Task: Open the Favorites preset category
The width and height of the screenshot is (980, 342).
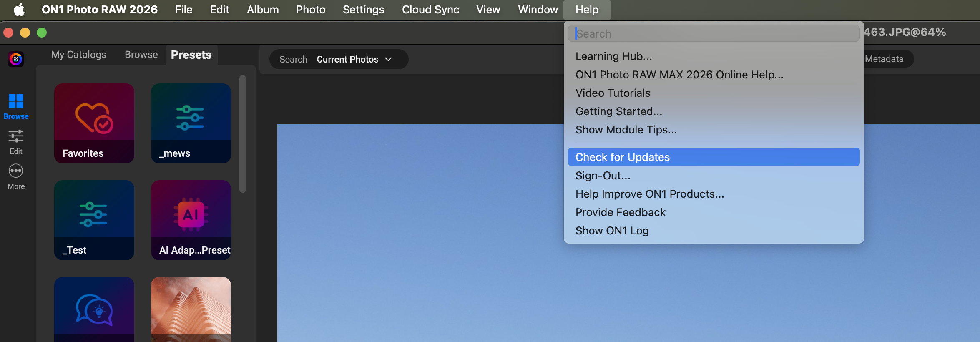Action: 94,123
